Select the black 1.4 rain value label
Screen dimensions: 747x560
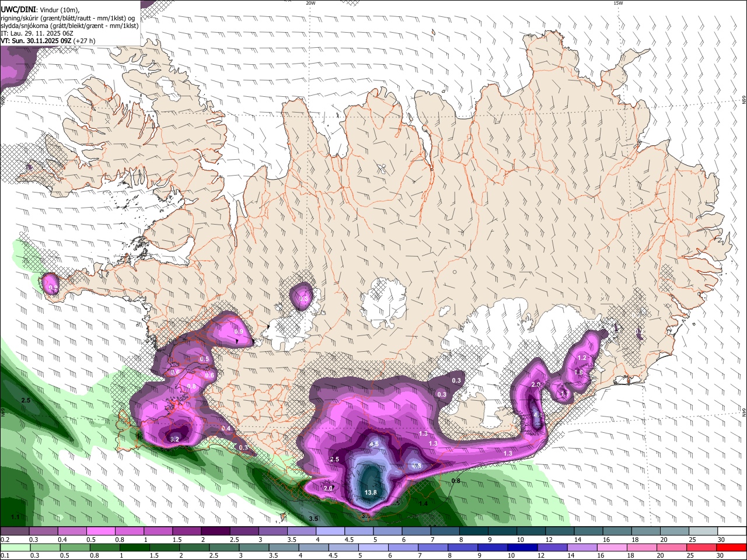[423, 503]
